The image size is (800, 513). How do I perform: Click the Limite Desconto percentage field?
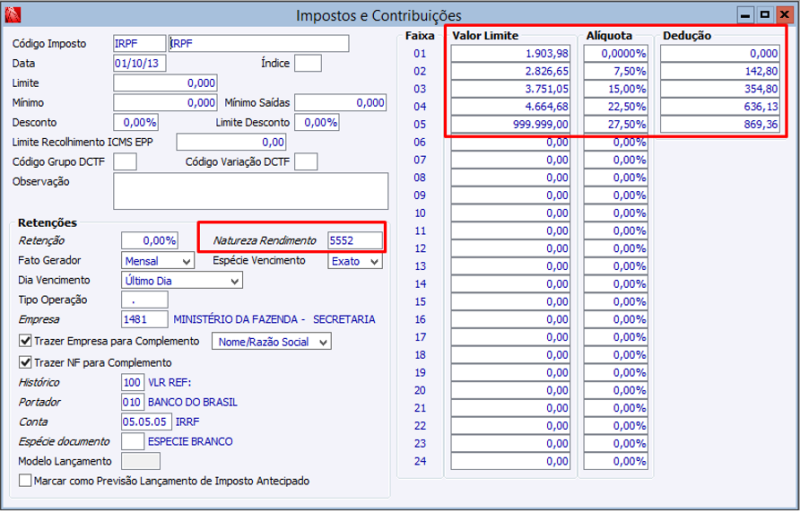[316, 123]
